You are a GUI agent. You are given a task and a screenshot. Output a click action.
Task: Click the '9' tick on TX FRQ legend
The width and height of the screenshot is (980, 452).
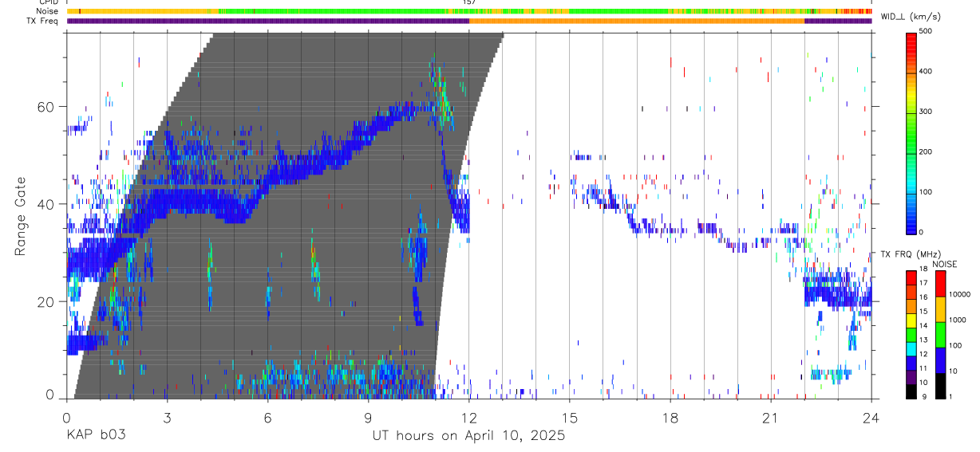[924, 397]
